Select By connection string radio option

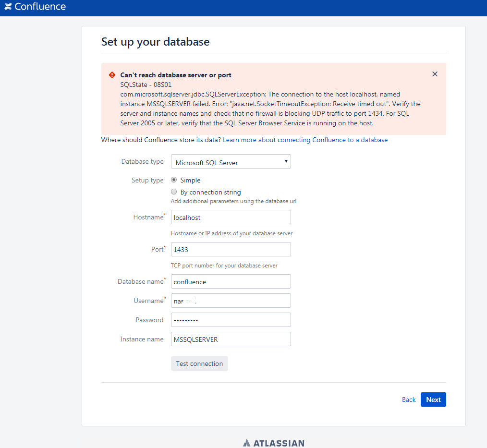coord(174,192)
